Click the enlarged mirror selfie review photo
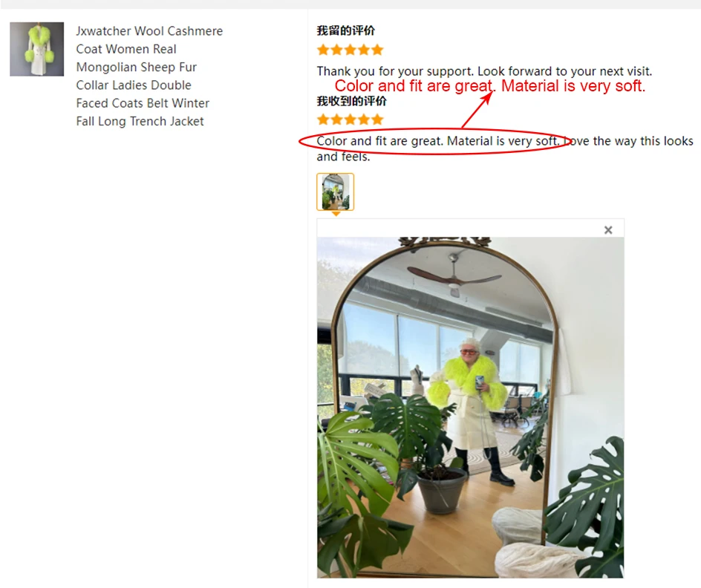The width and height of the screenshot is (701, 588). coord(470,407)
